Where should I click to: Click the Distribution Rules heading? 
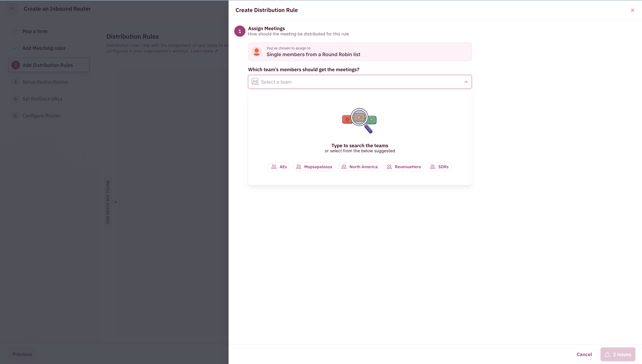(x=132, y=36)
